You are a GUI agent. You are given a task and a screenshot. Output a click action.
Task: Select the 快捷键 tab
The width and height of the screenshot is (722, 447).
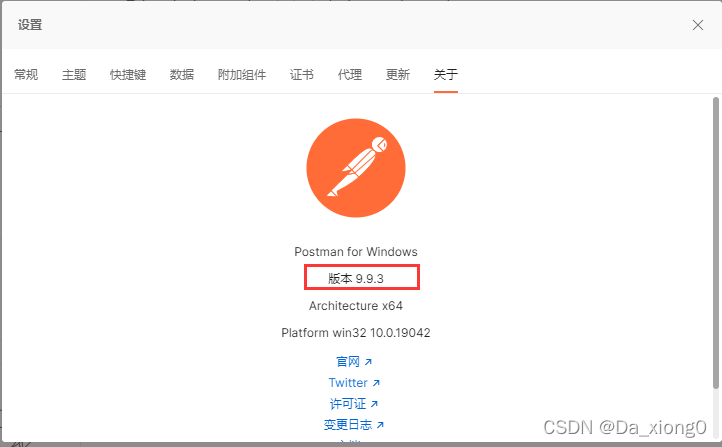pyautogui.click(x=128, y=75)
